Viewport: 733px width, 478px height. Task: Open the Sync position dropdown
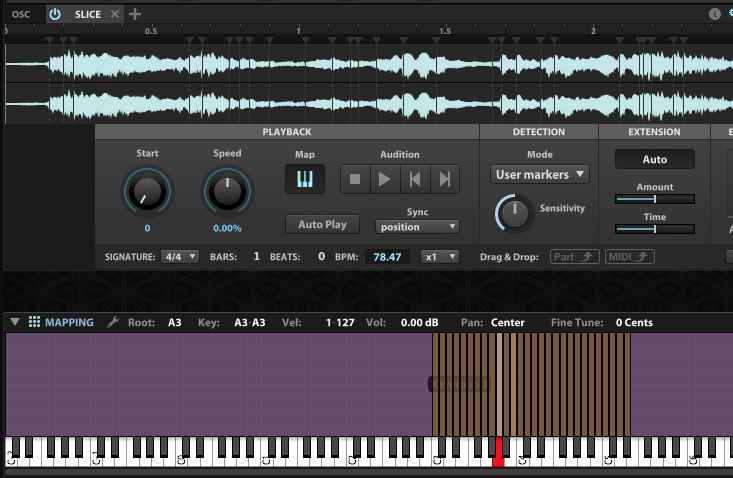417,227
